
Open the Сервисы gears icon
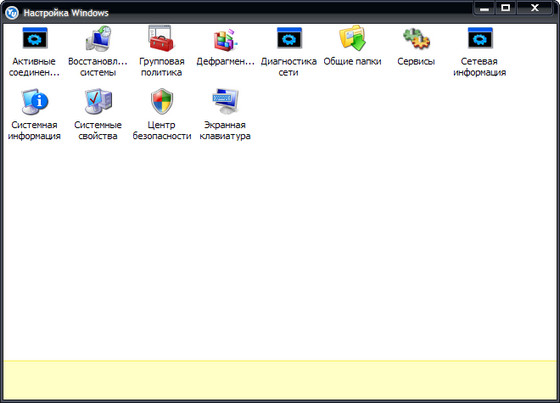click(416, 39)
